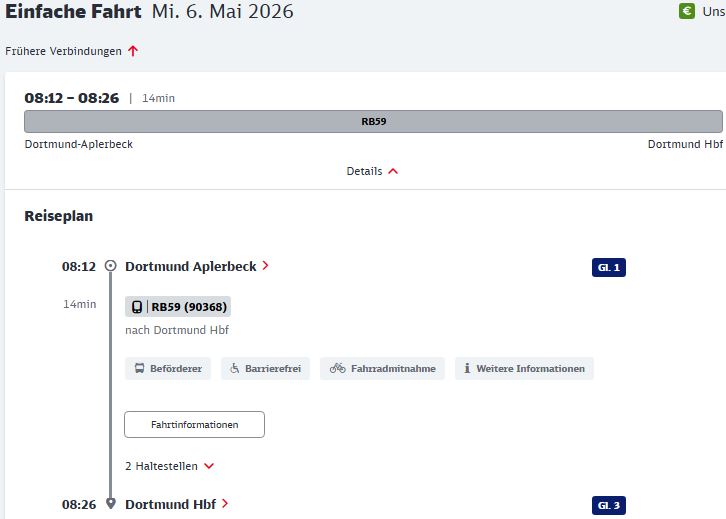
Task: Click the red up arrow for earlier connections
Action: [133, 51]
